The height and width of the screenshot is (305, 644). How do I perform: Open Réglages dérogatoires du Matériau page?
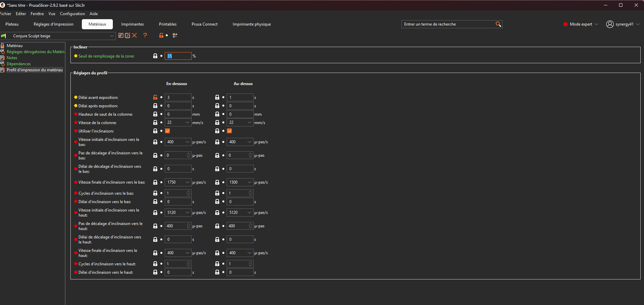35,52
